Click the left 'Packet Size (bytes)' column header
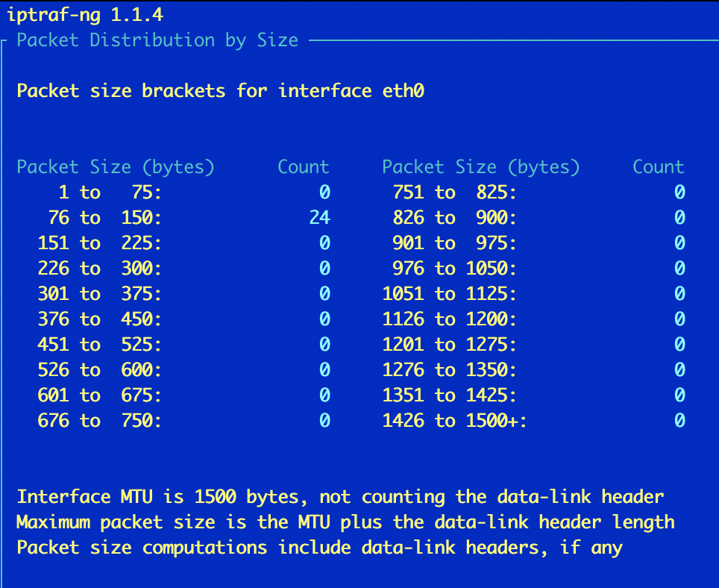Screen dimensions: 719x588 tap(116, 167)
